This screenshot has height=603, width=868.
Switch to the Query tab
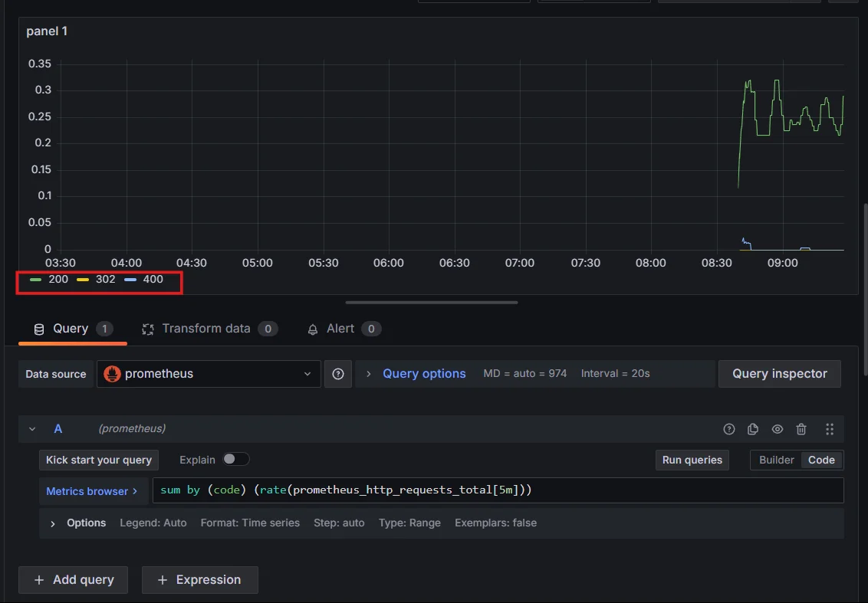click(x=73, y=329)
